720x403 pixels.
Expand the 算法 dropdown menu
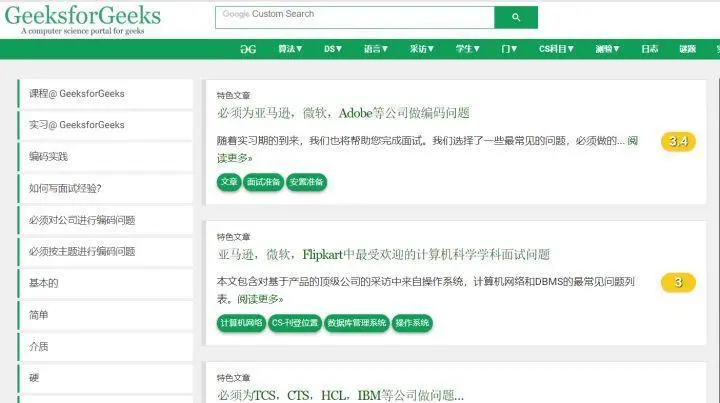pyautogui.click(x=290, y=49)
